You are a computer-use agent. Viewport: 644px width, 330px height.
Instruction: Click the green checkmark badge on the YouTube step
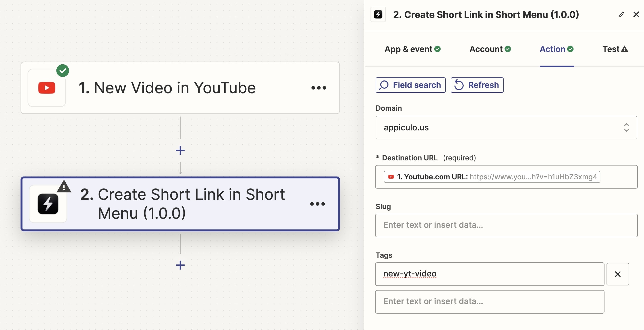point(63,71)
